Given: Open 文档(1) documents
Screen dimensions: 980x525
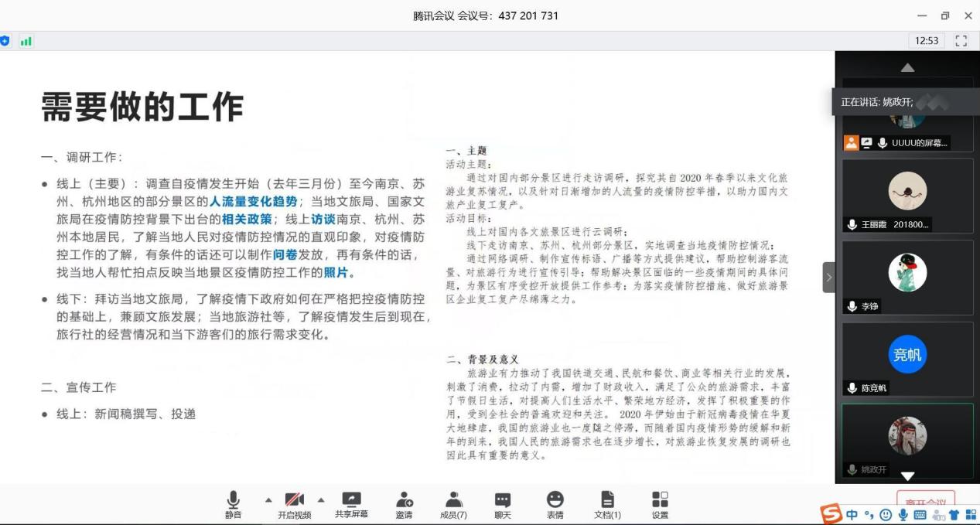Looking at the screenshot, I should click(x=607, y=504).
